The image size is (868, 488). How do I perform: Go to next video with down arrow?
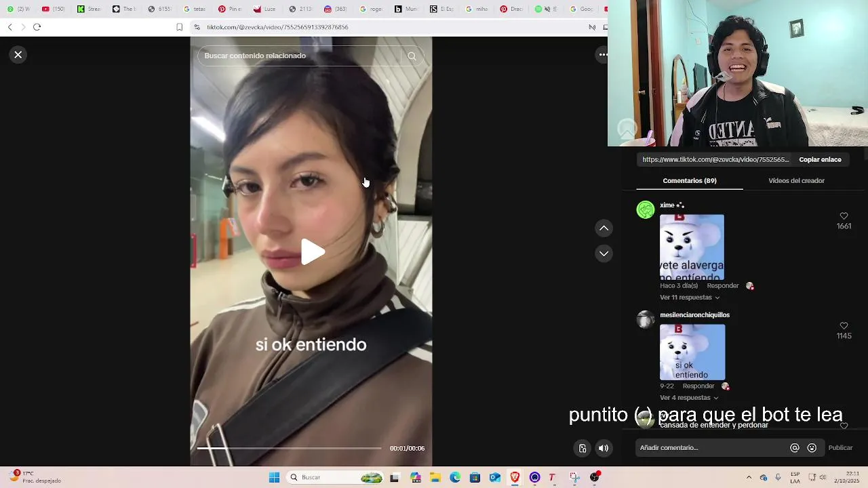coord(604,253)
